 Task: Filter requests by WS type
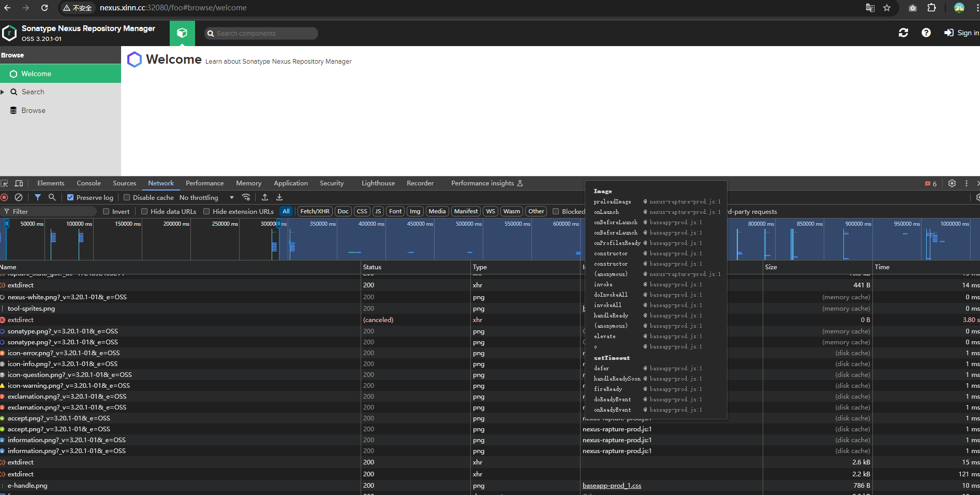pos(491,211)
